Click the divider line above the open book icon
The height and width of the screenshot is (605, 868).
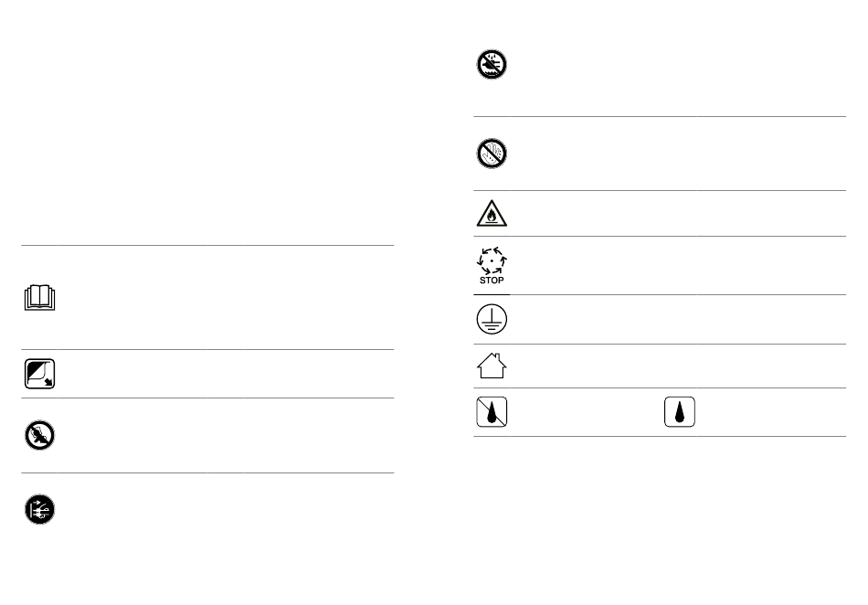(x=207, y=245)
